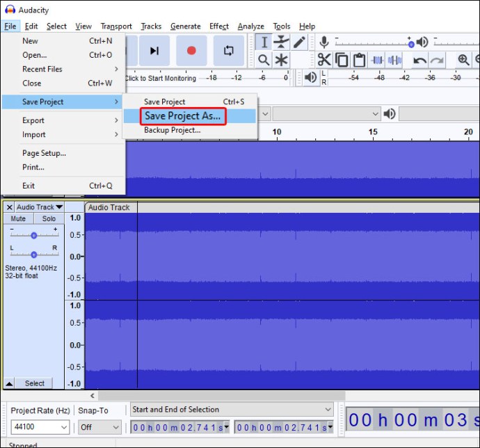This screenshot has width=480, height=448.
Task: Choose Exit from the File menu
Action: [64, 186]
